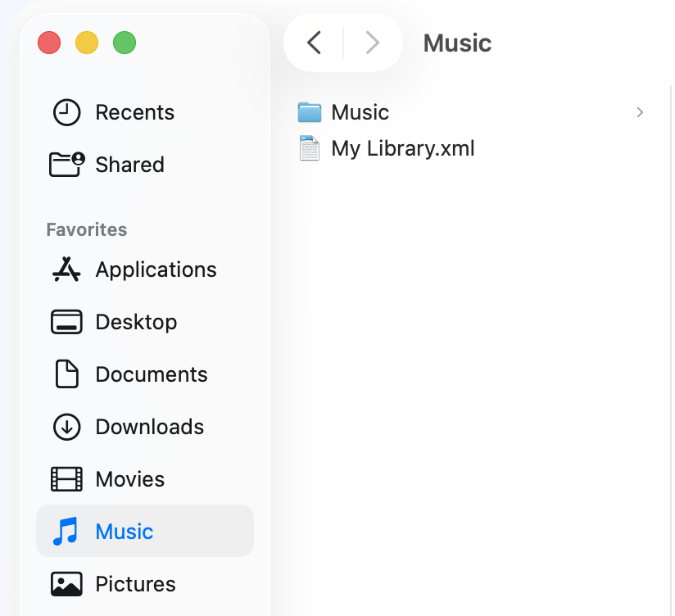Expand the Music folder chevron

640,112
